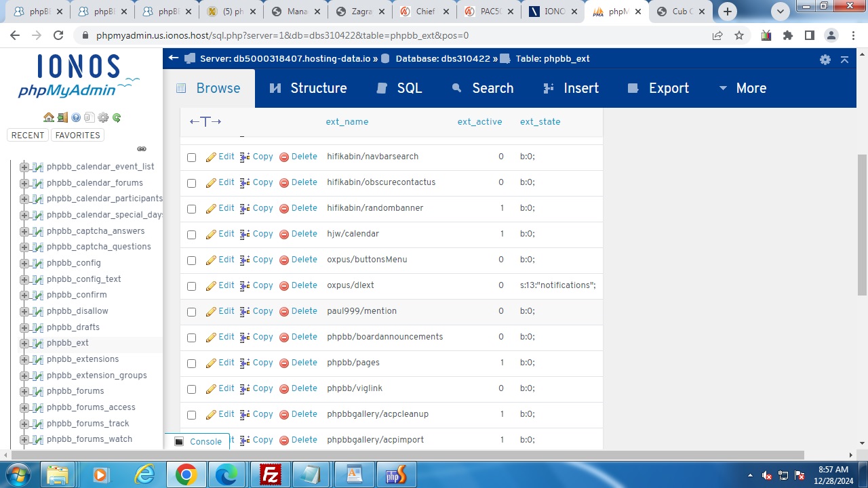Open the Export tab
The image size is (868, 488).
point(658,88)
